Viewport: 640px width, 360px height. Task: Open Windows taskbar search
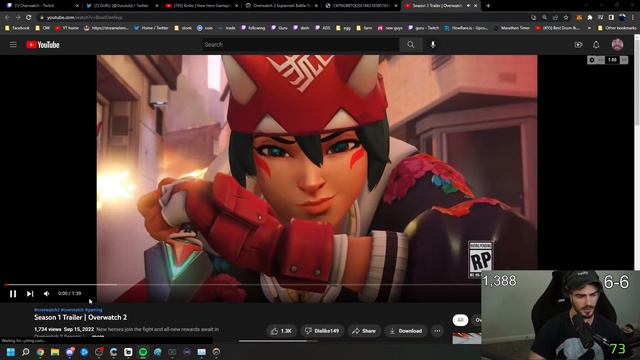coord(26,352)
